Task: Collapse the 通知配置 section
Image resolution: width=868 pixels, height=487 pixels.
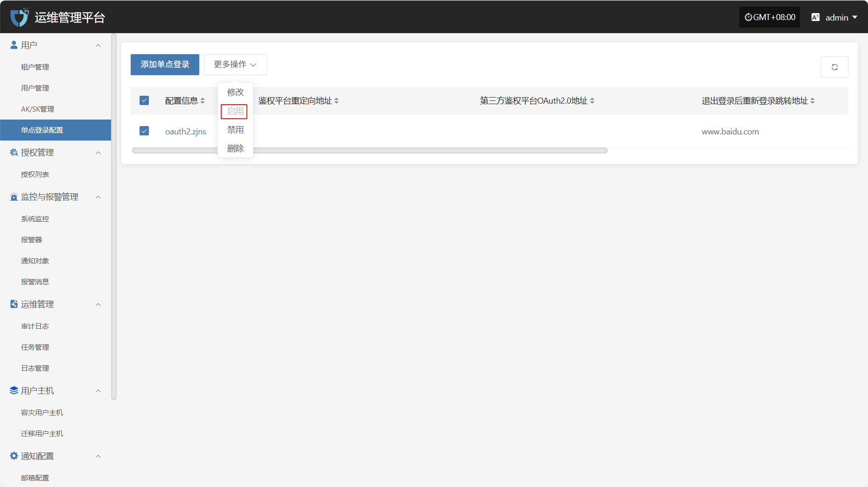Action: click(98, 456)
